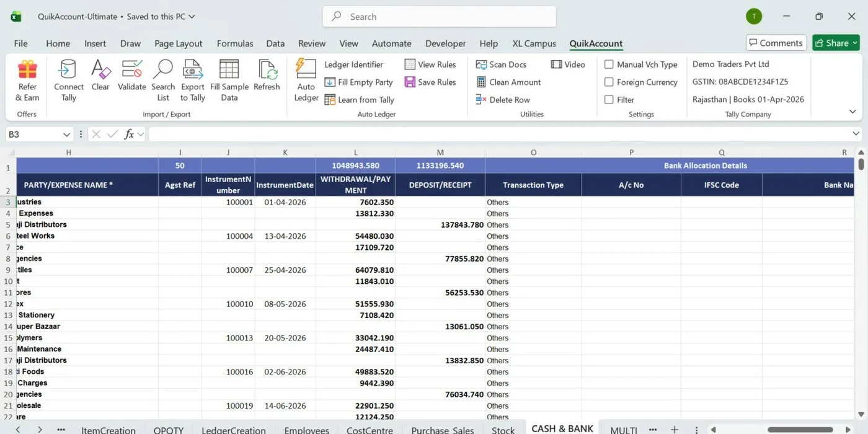Add a new sheet with plus icon

[675, 429]
